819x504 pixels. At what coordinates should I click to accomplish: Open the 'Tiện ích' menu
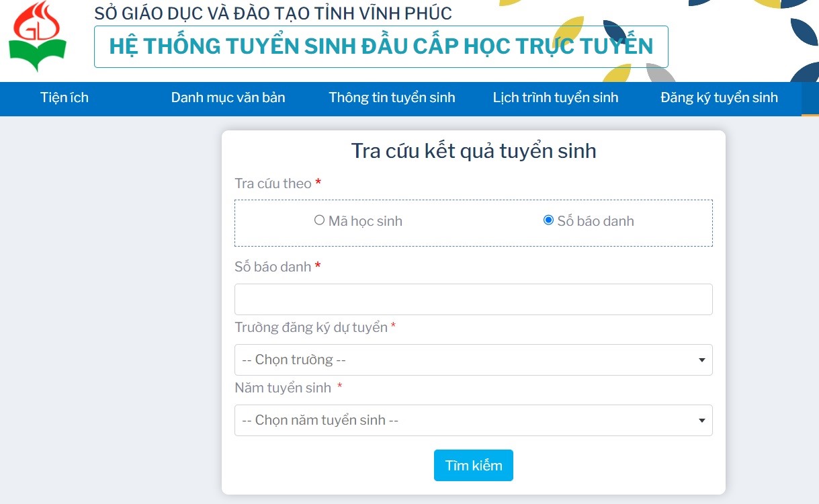coord(64,97)
